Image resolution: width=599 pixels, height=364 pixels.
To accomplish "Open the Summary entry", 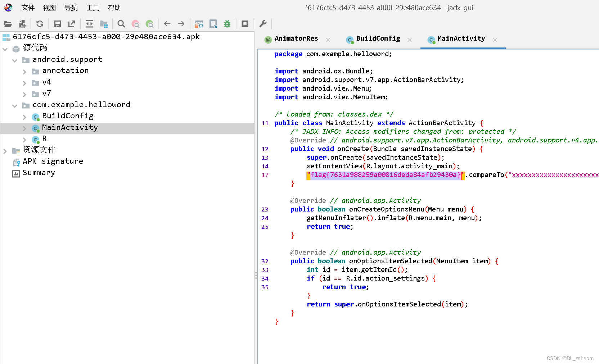I will (39, 173).
